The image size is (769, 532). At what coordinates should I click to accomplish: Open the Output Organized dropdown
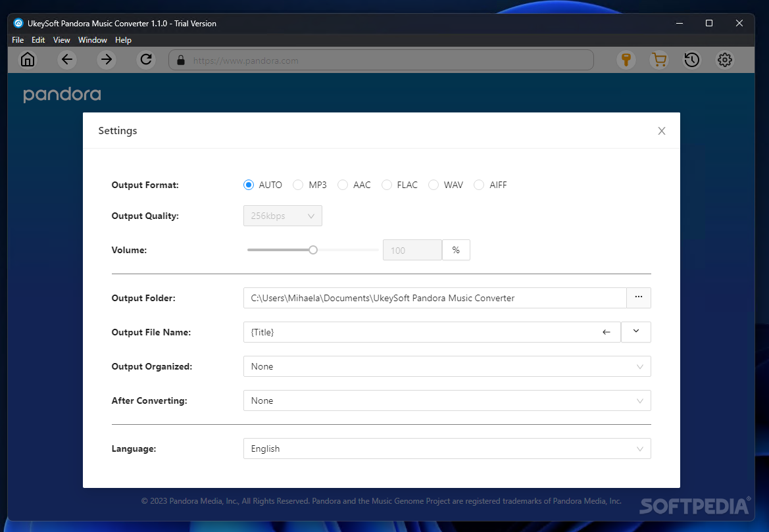(x=447, y=366)
